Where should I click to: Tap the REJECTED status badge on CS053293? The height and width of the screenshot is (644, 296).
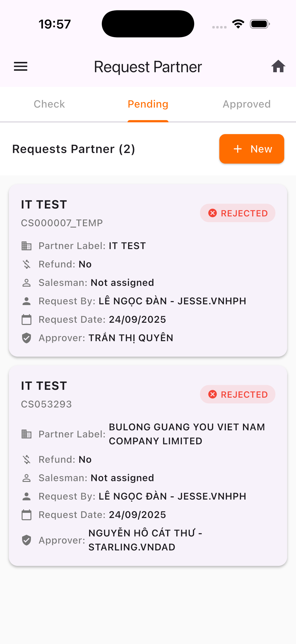click(x=237, y=394)
